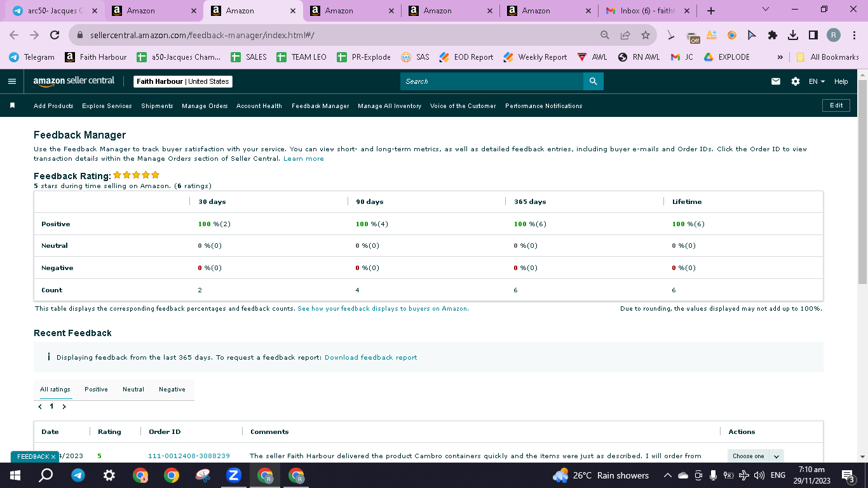This screenshot has height=488, width=868.
Task: Expand the system tray hidden icons arrow
Action: pos(667,475)
